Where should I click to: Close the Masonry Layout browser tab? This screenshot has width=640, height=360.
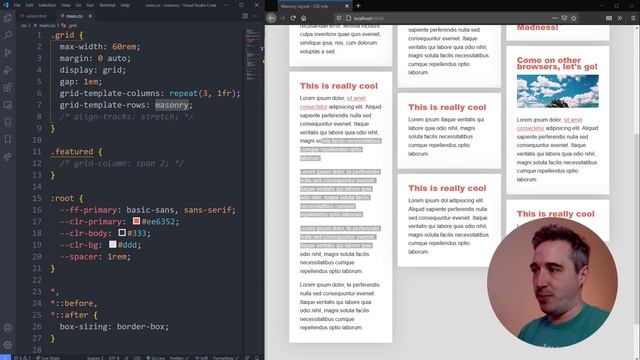click(x=347, y=6)
